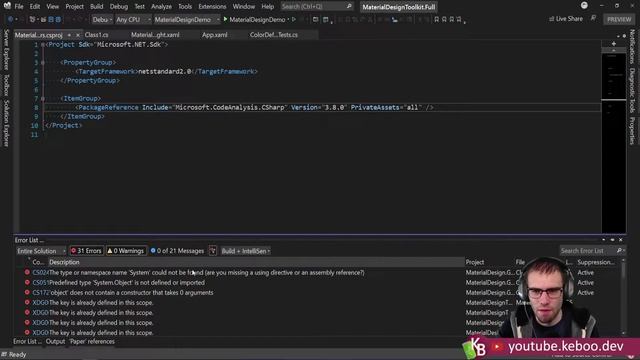Toggle the 0 Warnings filter
640x360 pixels.
[x=126, y=251]
